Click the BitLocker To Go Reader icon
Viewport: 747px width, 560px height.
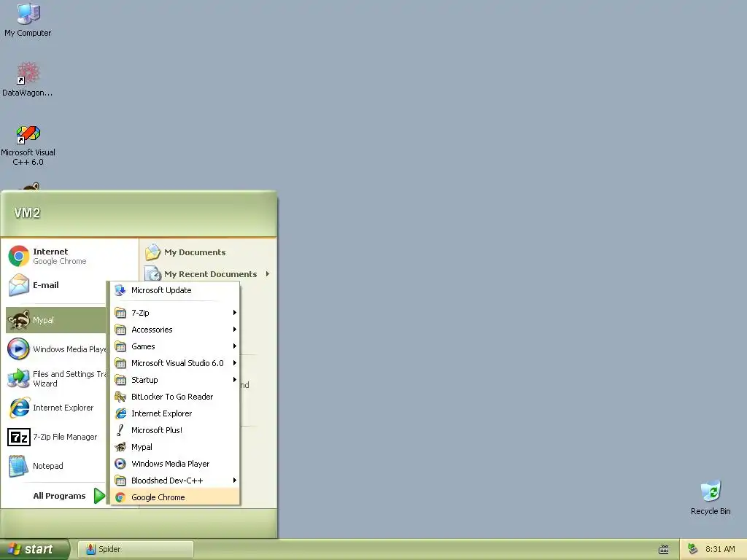pos(120,397)
